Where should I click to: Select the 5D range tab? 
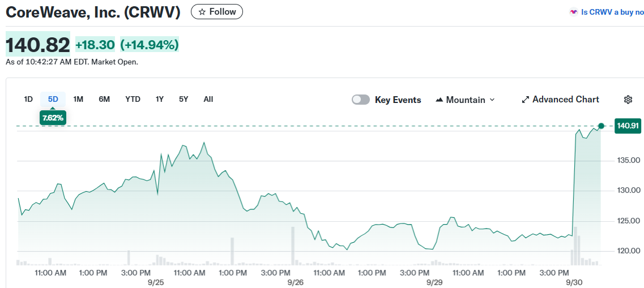click(x=53, y=99)
